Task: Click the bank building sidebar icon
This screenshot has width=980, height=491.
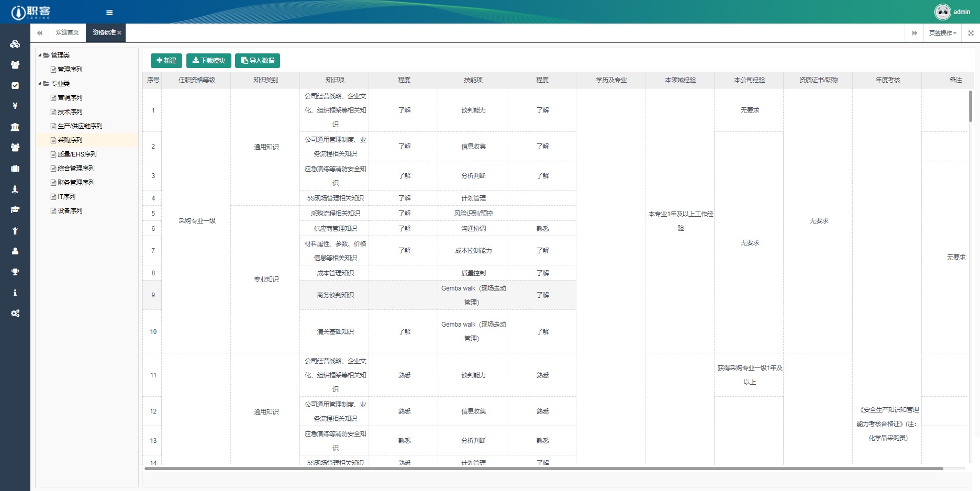Action: point(15,127)
